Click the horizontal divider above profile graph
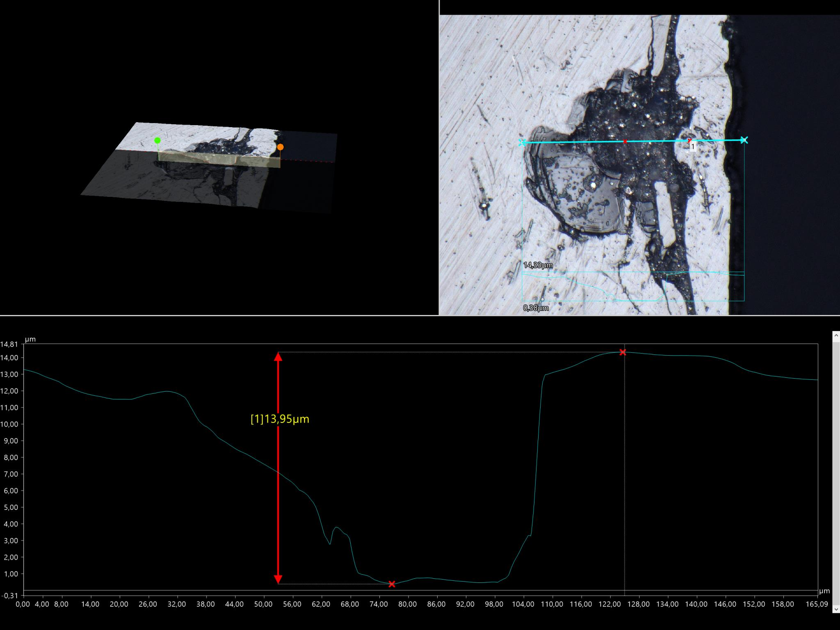This screenshot has width=840, height=630. pos(420,315)
